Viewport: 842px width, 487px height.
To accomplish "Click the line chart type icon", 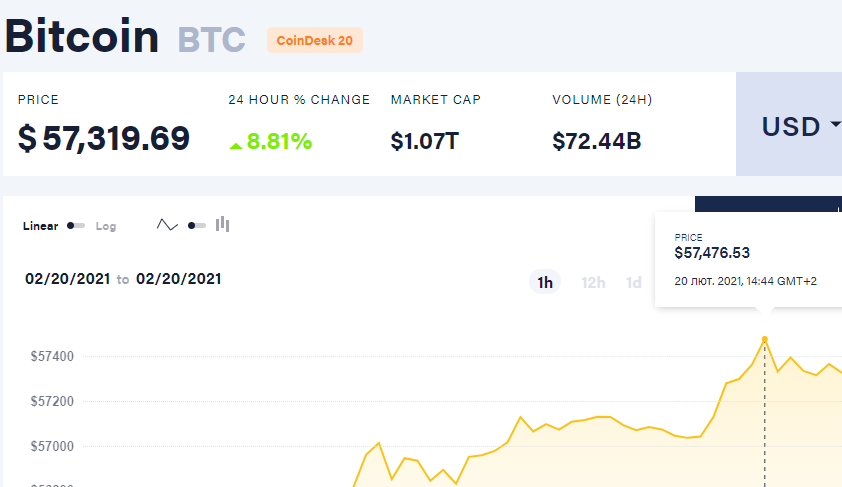I will point(167,225).
